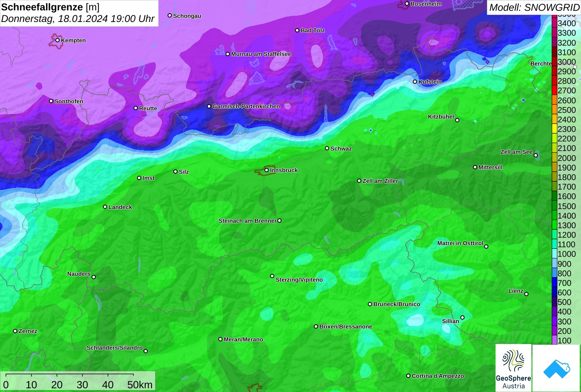This screenshot has height=392, width=581.
Task: Click the Murnau am Staffelsee marker dot
Action: (228, 54)
